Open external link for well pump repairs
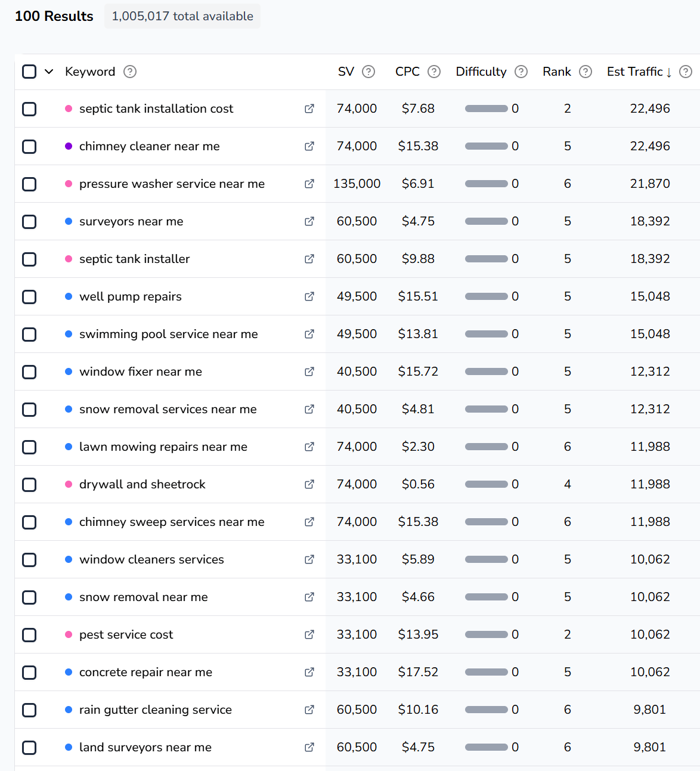The image size is (700, 771). click(x=309, y=296)
